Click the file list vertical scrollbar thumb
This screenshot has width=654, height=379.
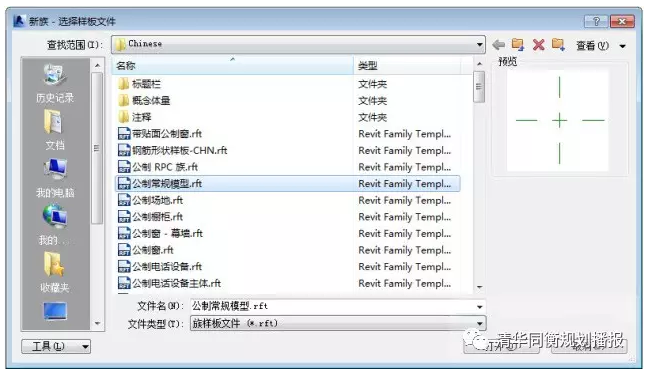click(479, 87)
